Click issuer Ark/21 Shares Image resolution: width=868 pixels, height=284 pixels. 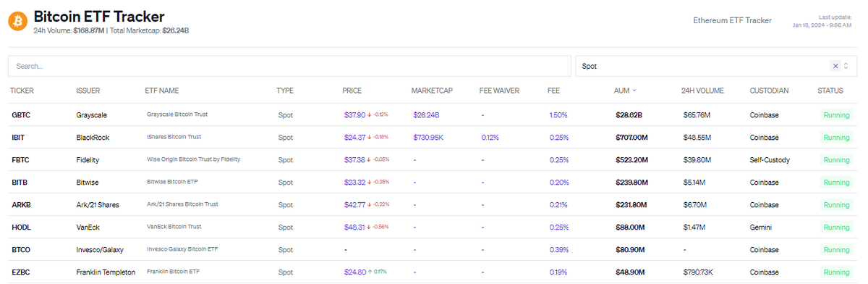coord(98,205)
